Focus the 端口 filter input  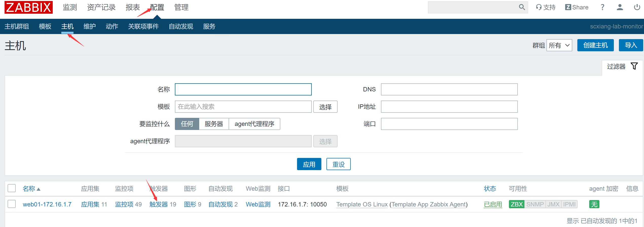[x=449, y=124]
